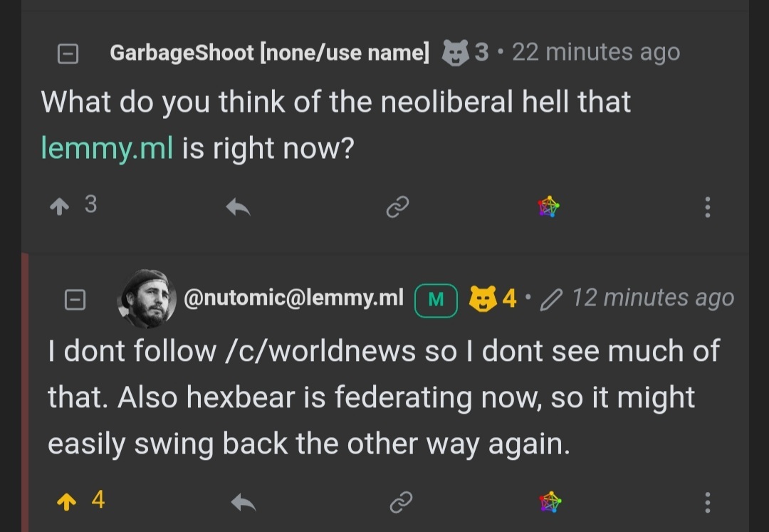This screenshot has width=769, height=532.
Task: Copy permalink of nutomic's comment
Action: click(x=401, y=503)
